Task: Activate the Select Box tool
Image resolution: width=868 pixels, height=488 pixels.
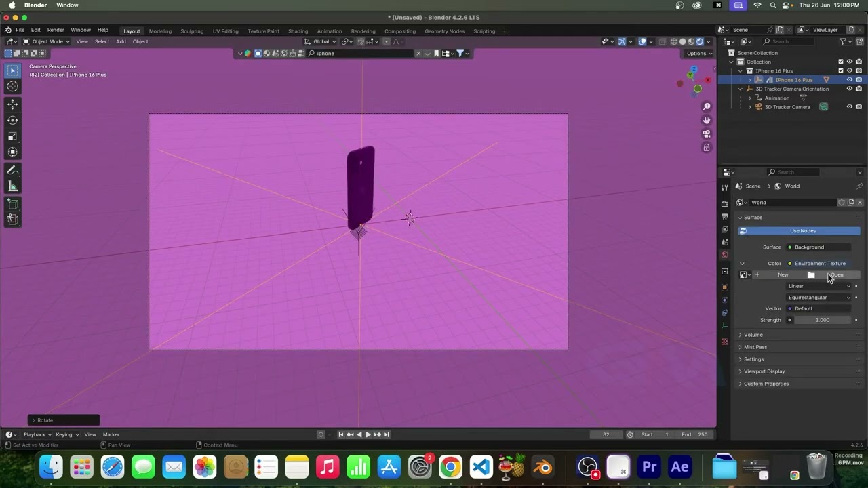Action: click(x=12, y=70)
